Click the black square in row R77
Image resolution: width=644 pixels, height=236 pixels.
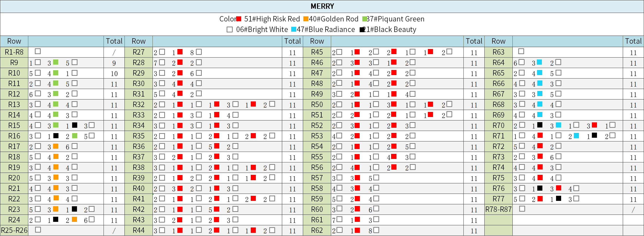coord(558,198)
